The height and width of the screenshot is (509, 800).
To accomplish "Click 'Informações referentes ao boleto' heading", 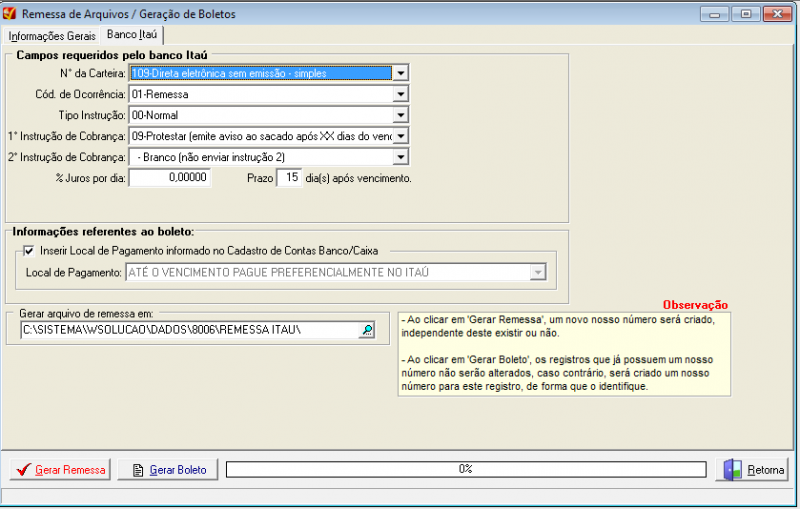I will coord(103,232).
